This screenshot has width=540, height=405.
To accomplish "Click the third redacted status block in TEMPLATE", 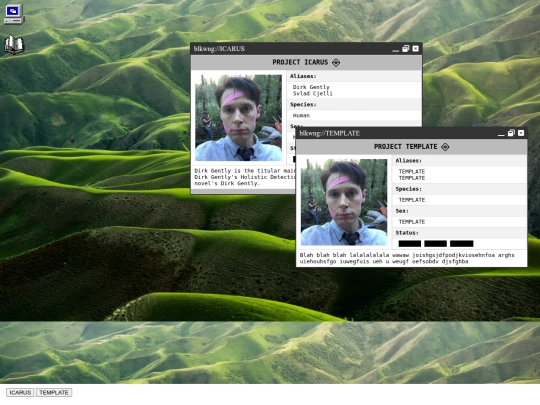I will click(461, 243).
